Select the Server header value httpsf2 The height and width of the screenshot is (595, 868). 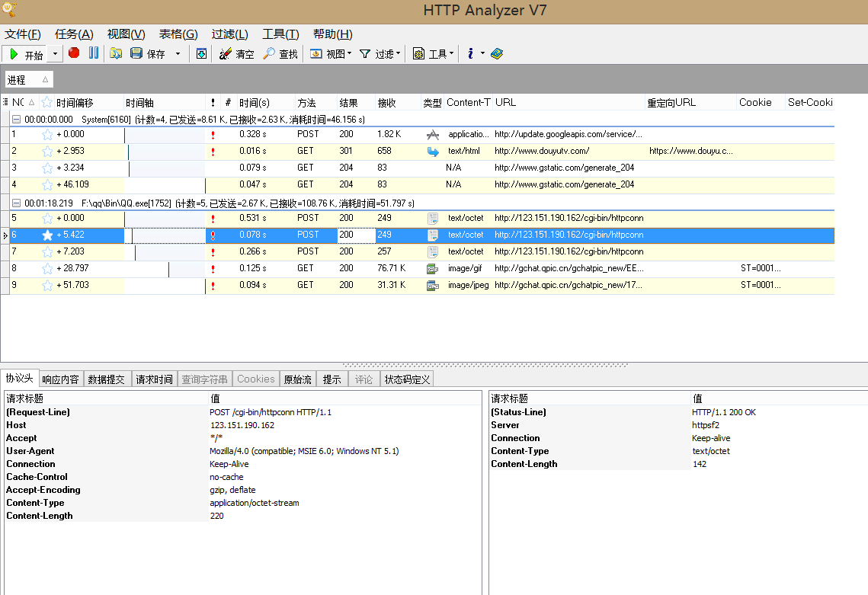[705, 425]
